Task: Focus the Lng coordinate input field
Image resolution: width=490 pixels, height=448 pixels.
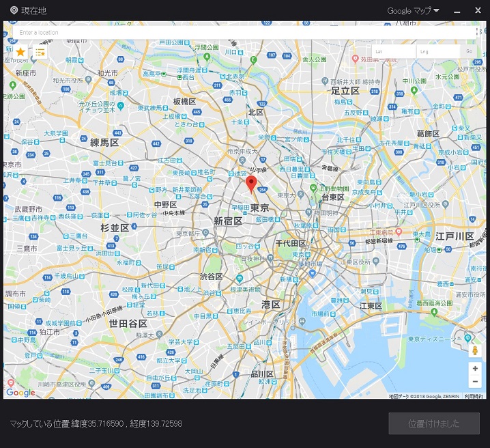Action: 437,51
